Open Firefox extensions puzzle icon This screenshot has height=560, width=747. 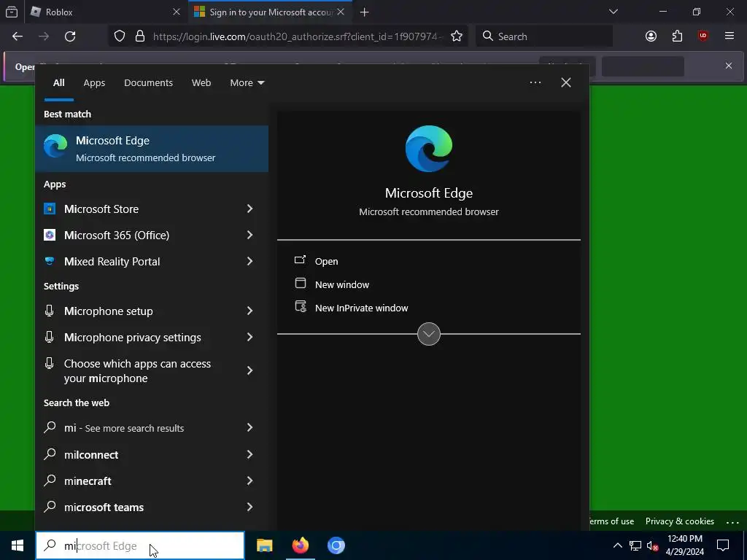pyautogui.click(x=677, y=36)
